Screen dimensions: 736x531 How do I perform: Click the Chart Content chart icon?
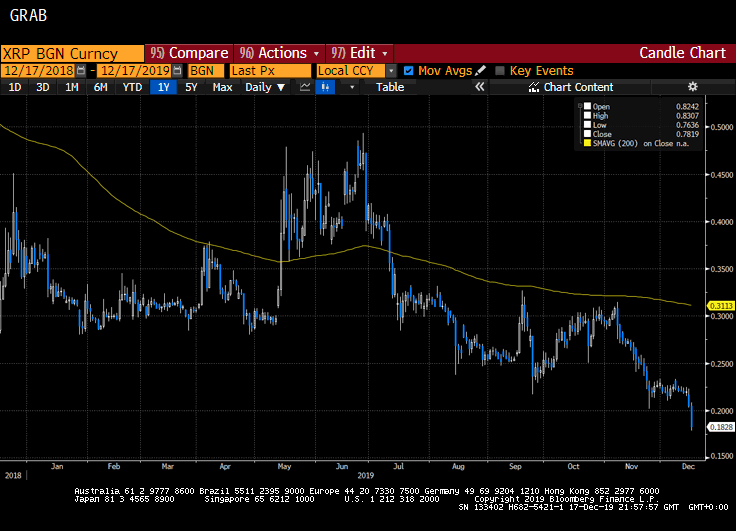coord(534,87)
